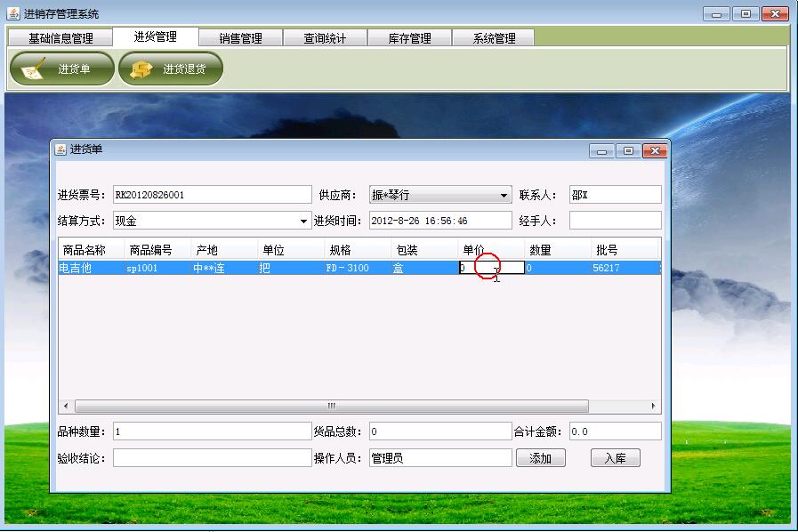This screenshot has width=798, height=532.
Task: Click the 商品编号 column header
Action: [157, 250]
